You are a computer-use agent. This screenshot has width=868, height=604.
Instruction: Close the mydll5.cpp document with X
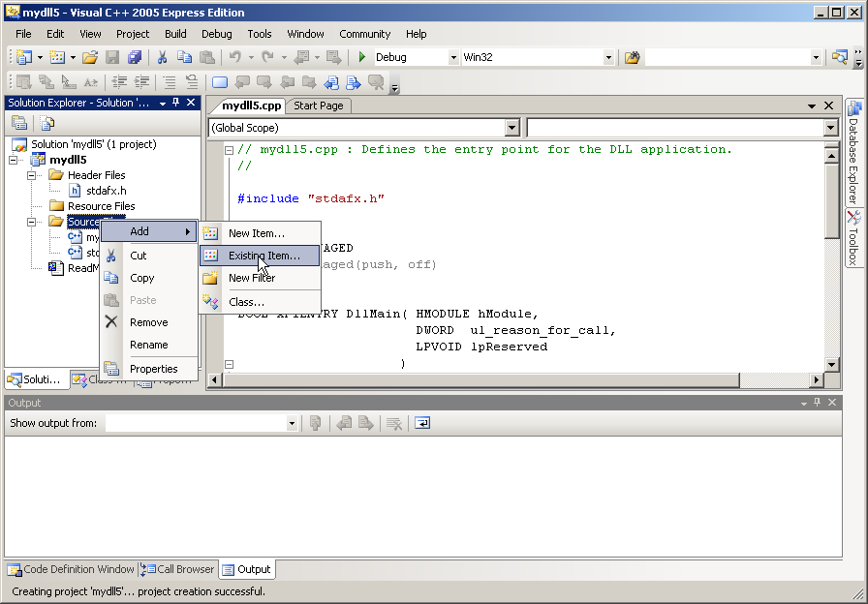click(828, 106)
